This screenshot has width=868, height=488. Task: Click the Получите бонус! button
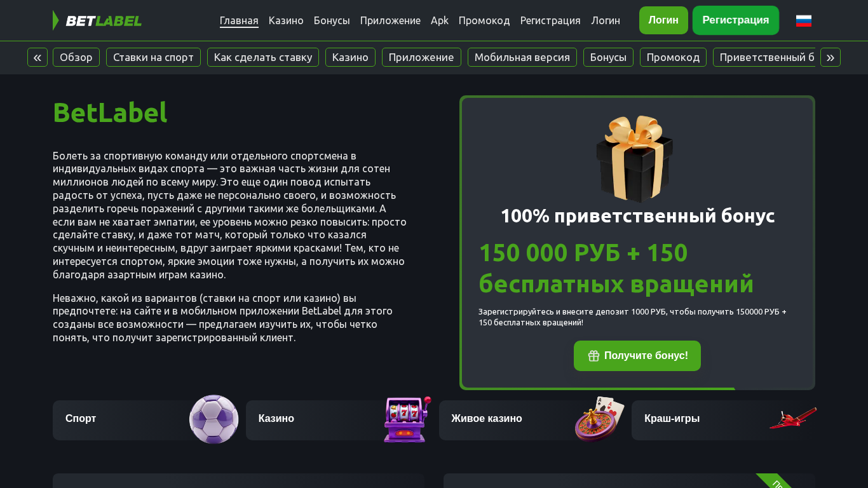(x=637, y=356)
